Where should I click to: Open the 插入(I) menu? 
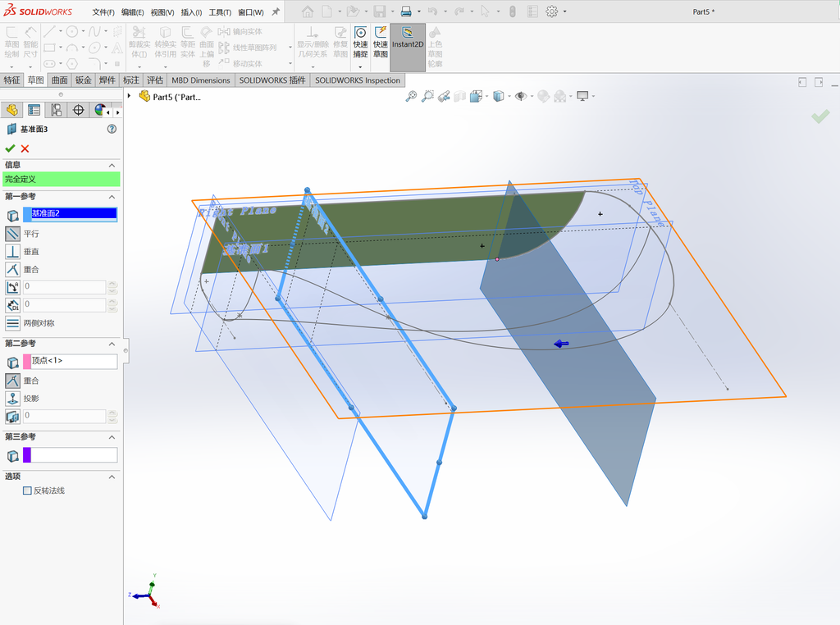tap(191, 11)
